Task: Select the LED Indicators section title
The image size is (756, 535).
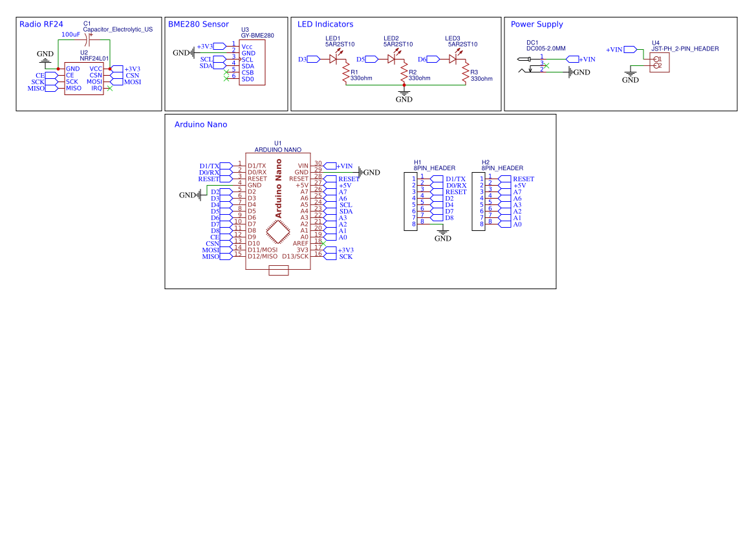Action: tap(325, 24)
